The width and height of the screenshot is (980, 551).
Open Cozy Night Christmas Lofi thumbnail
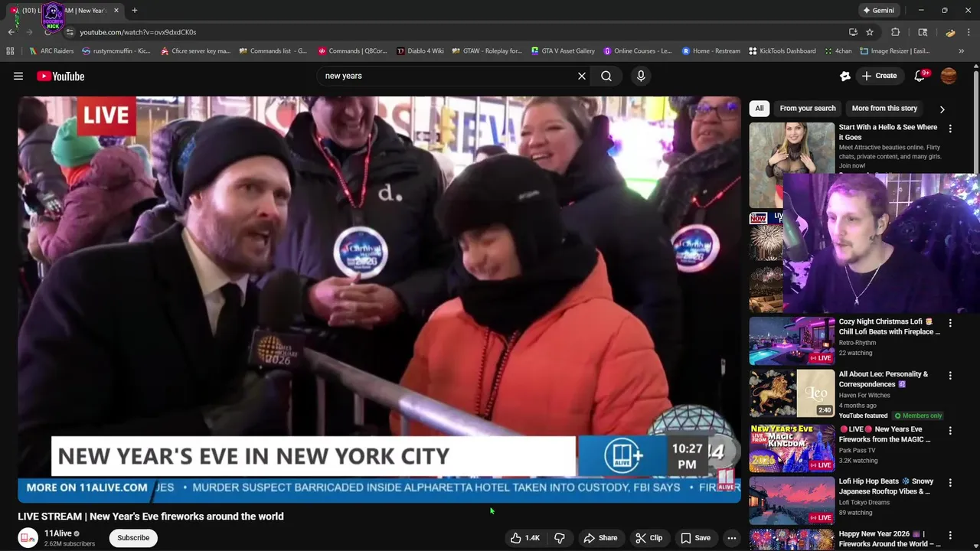tap(792, 341)
